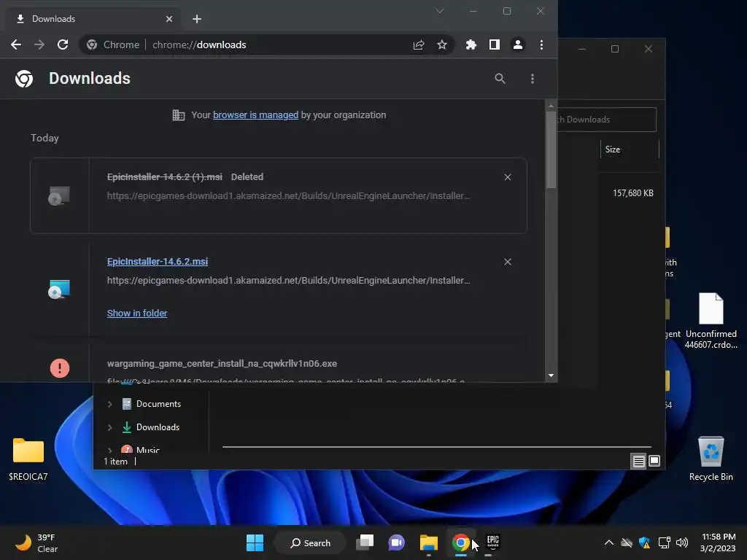
Task: Reload the downloads page
Action: click(x=63, y=44)
